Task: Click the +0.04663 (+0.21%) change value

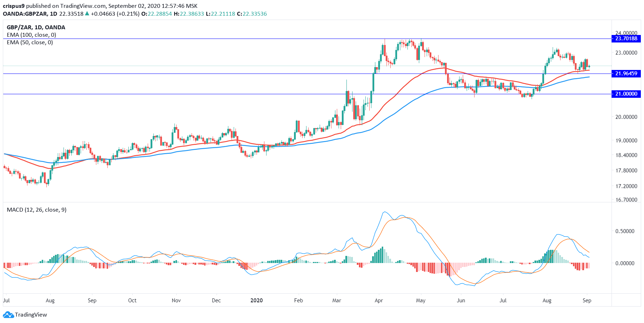Action: click(x=115, y=14)
